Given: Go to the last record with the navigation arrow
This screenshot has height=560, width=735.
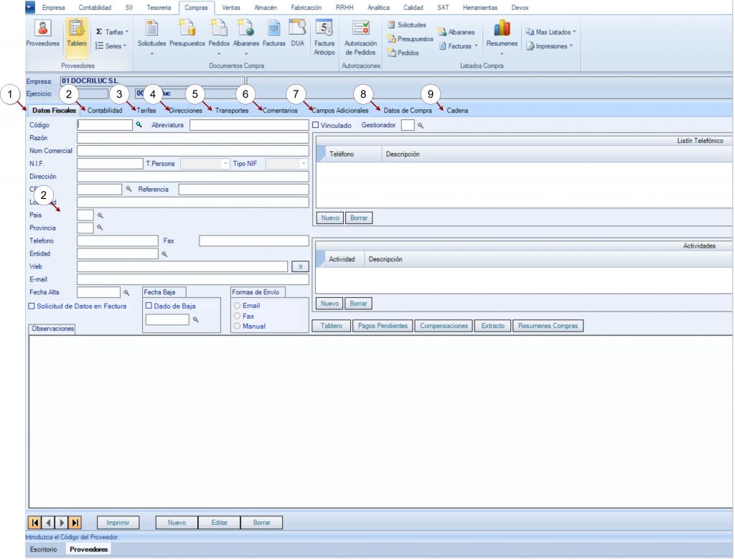Looking at the screenshot, I should (x=75, y=523).
